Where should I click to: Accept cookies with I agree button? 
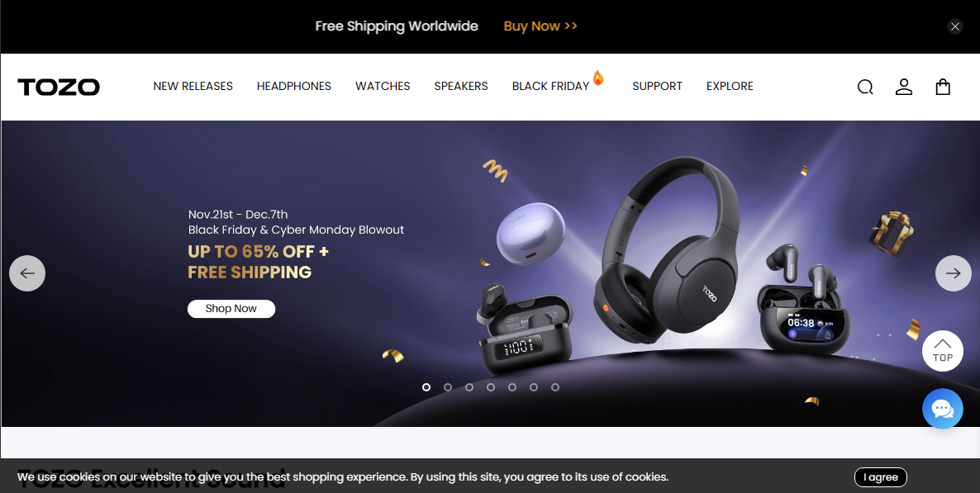(x=881, y=477)
